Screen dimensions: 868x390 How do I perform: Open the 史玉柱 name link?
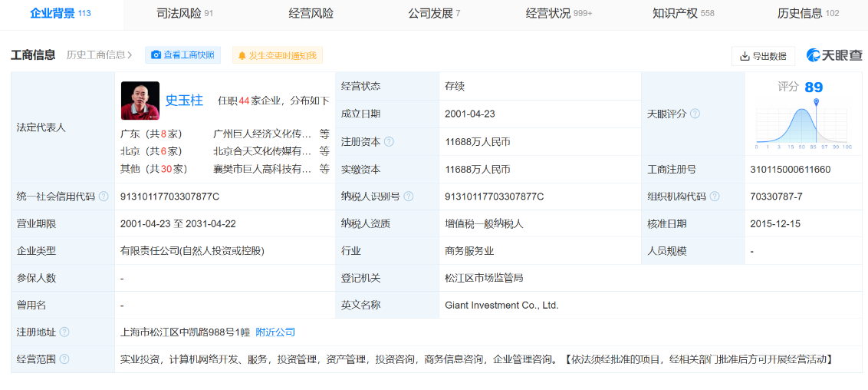(x=184, y=100)
